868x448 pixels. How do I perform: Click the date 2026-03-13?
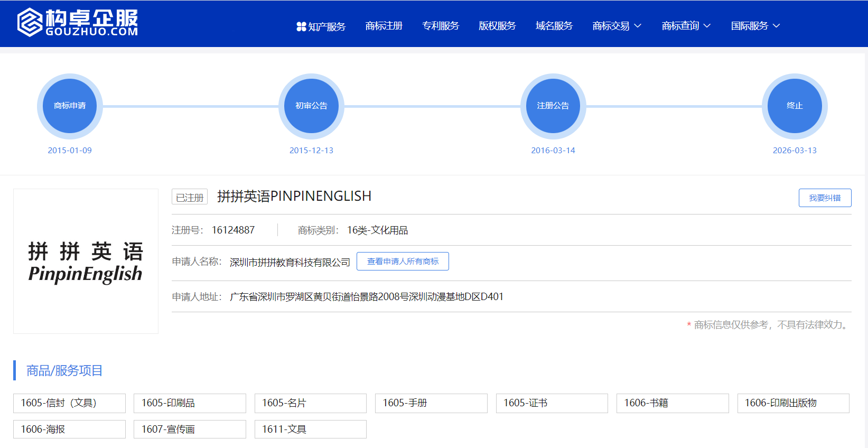coord(795,151)
